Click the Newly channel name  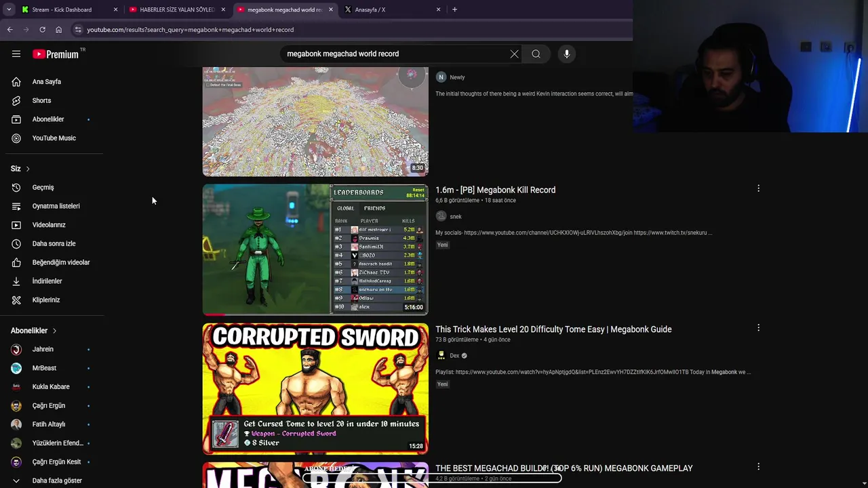coord(457,77)
